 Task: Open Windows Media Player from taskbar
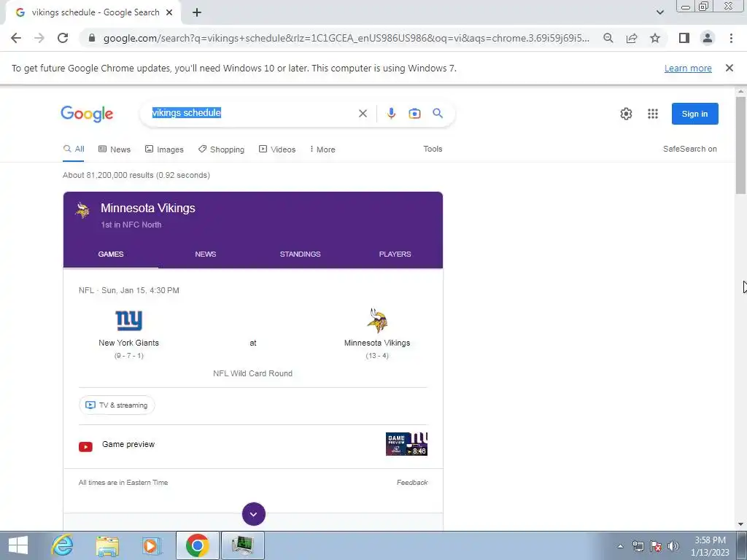click(152, 545)
